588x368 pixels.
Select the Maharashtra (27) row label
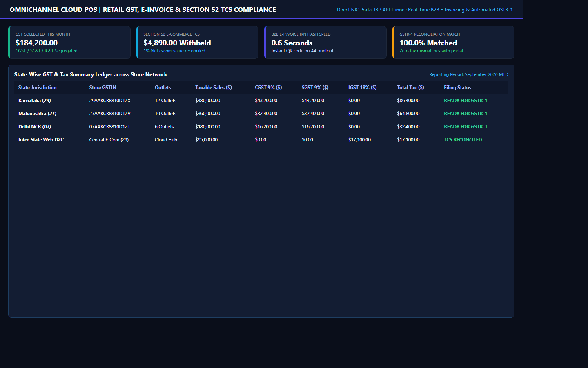coord(38,114)
